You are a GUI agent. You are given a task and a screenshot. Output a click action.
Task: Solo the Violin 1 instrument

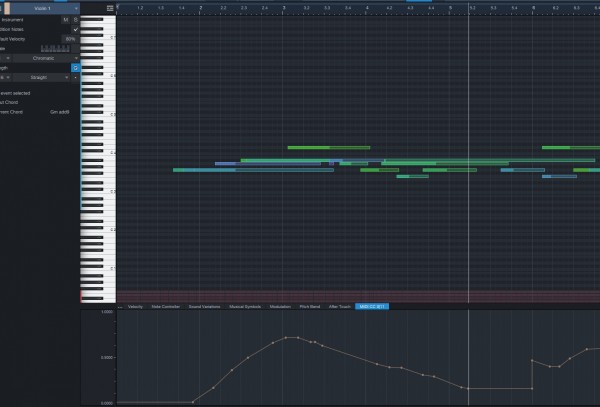(75, 19)
